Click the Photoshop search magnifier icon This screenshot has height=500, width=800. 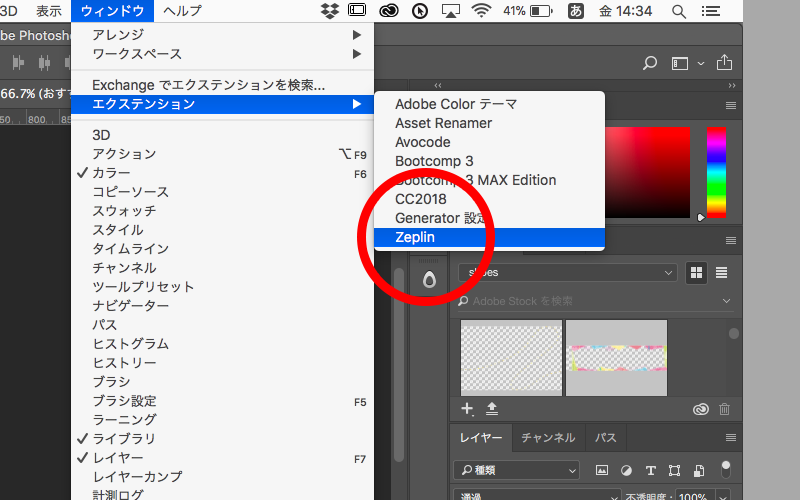click(x=649, y=63)
